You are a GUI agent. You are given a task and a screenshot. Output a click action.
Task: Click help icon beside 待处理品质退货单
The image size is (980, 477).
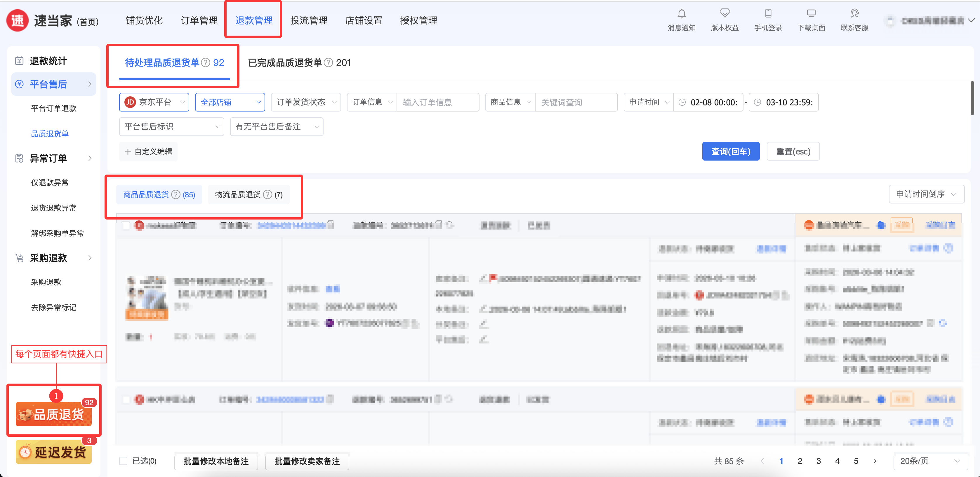[x=206, y=63]
